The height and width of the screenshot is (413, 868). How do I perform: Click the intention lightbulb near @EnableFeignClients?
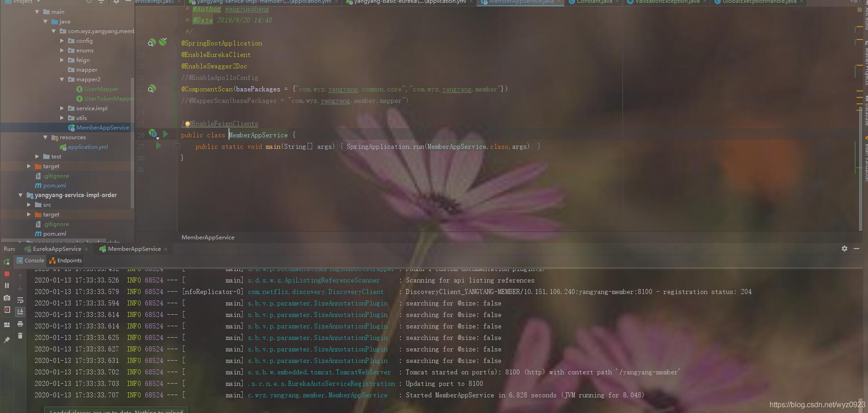tap(188, 124)
